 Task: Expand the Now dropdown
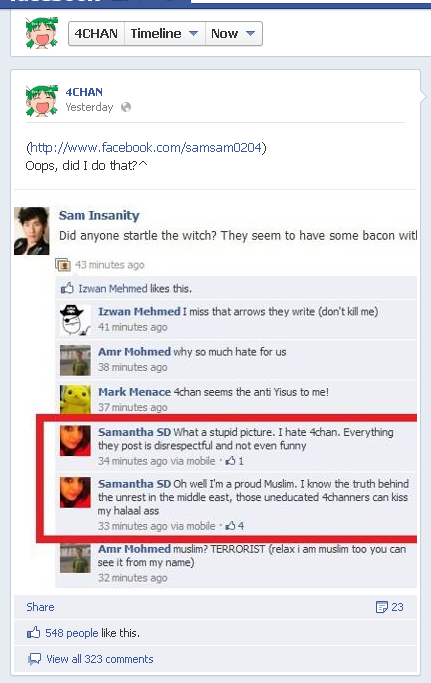(x=234, y=34)
